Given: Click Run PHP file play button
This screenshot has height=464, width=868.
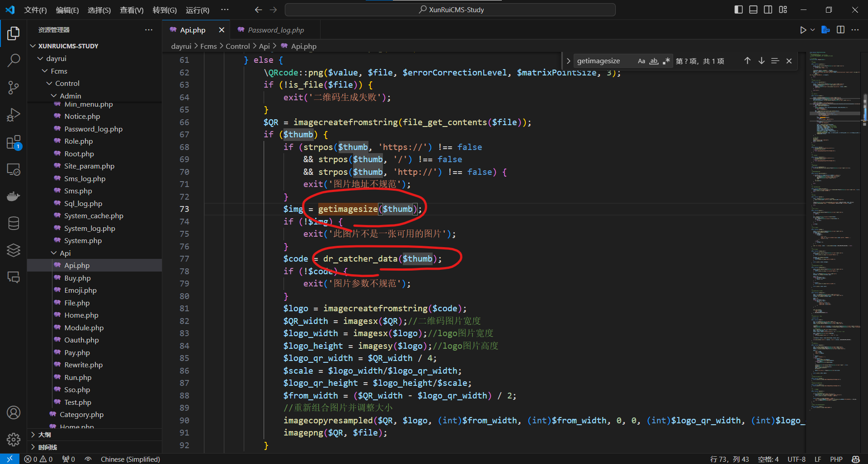Looking at the screenshot, I should point(803,30).
